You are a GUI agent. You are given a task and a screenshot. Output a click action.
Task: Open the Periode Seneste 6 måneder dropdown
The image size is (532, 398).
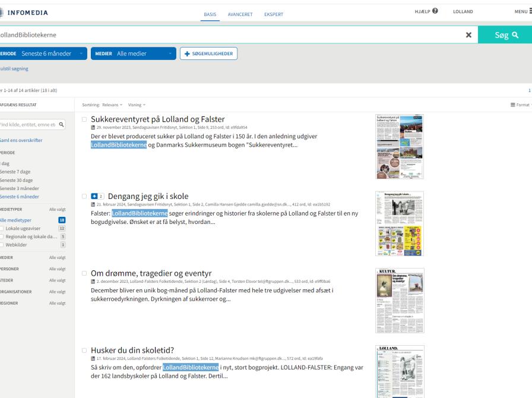click(x=42, y=54)
